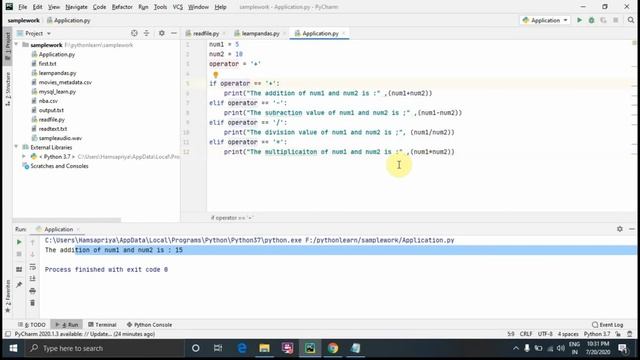Open Task View in taskbar
The width and height of the screenshot is (640, 360).
click(218, 348)
